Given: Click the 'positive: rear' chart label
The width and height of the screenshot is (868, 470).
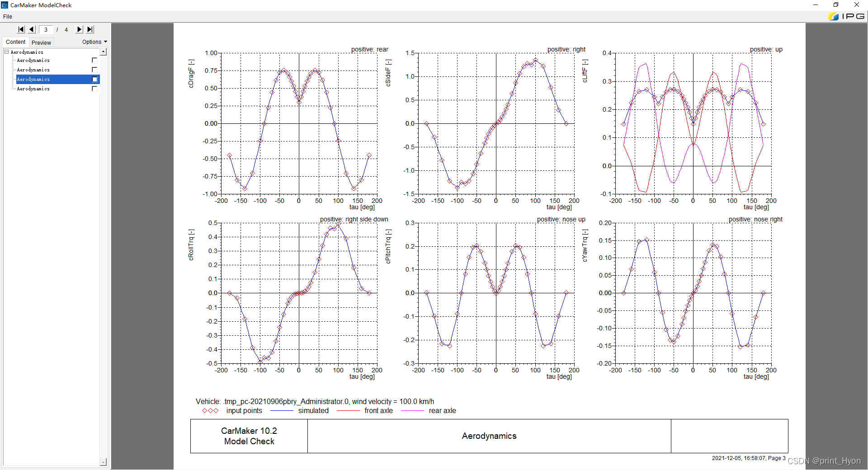Looking at the screenshot, I should 369,49.
